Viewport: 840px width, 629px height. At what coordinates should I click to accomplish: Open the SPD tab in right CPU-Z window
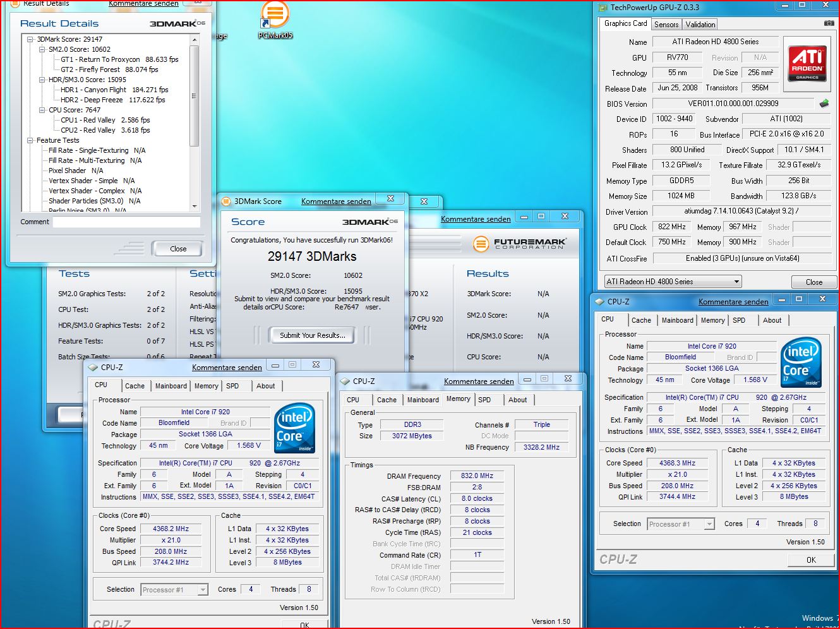739,320
